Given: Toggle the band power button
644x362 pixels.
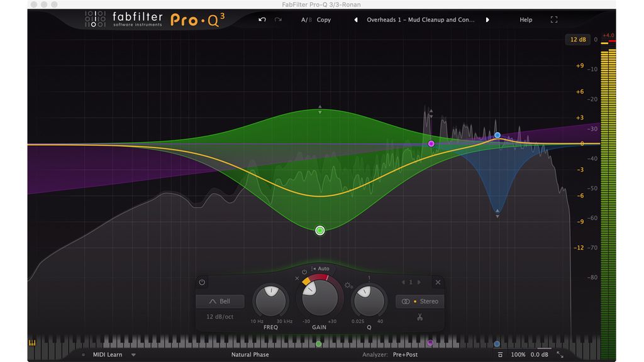Looking at the screenshot, I should [201, 282].
